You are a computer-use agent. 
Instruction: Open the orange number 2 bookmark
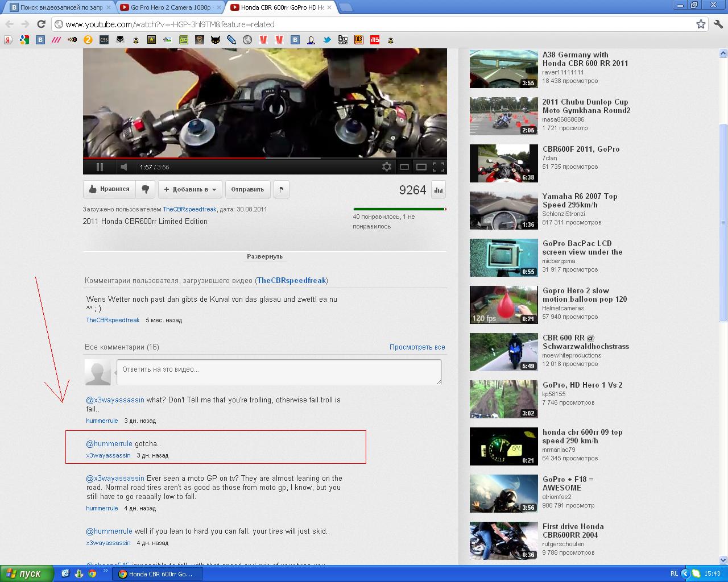[88, 40]
